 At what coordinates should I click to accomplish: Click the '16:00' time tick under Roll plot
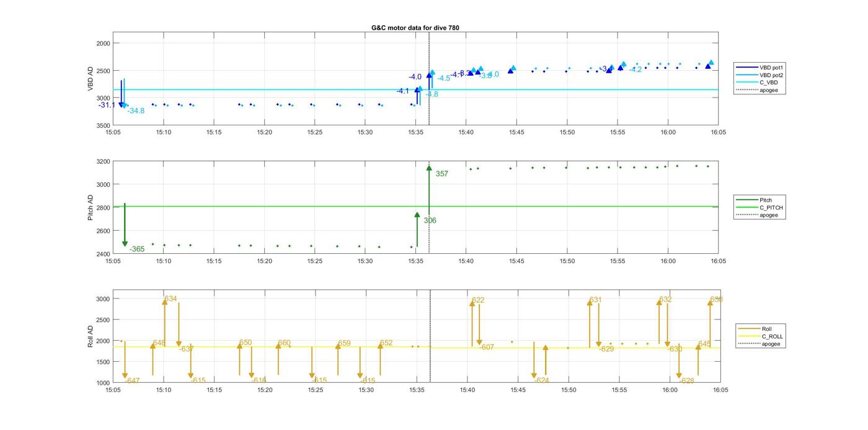click(670, 390)
